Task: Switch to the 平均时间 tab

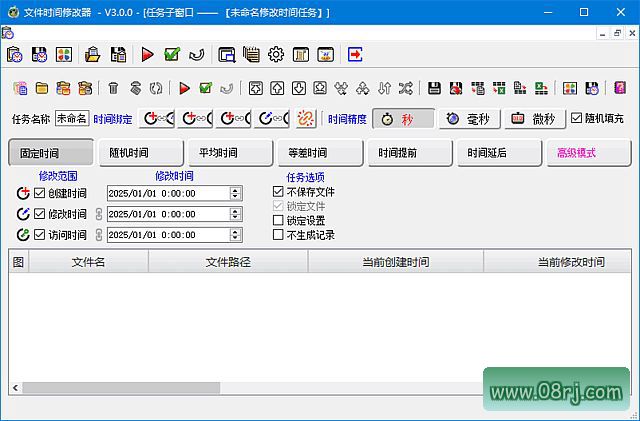Action: tap(231, 153)
